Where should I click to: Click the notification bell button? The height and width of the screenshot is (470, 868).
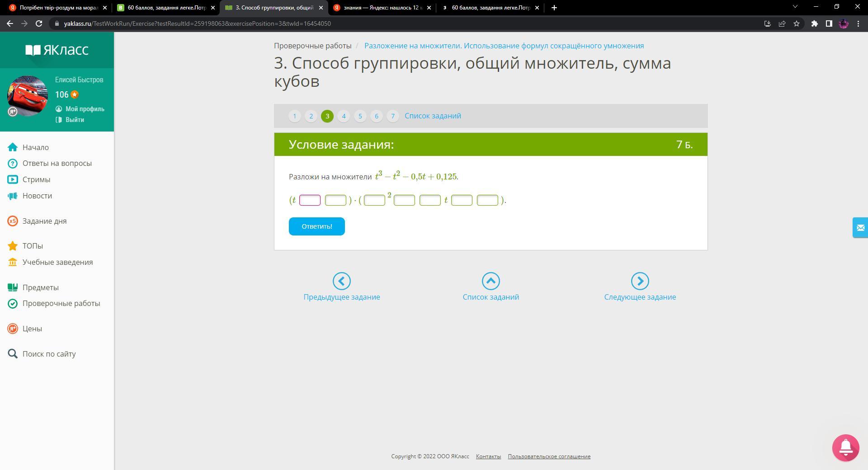tap(845, 447)
